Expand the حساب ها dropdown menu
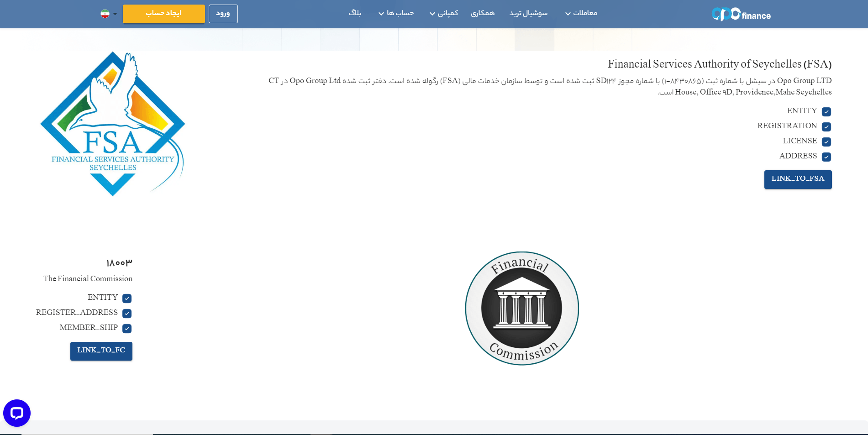Screen dimensions: 868x435 [396, 13]
